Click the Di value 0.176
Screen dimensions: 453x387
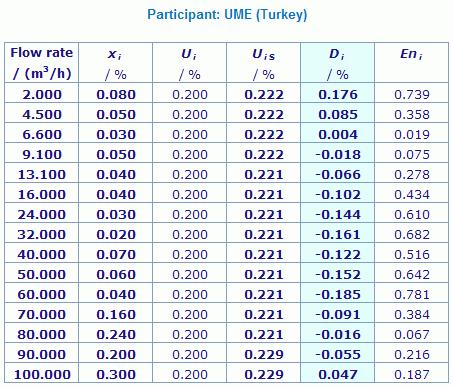point(338,95)
